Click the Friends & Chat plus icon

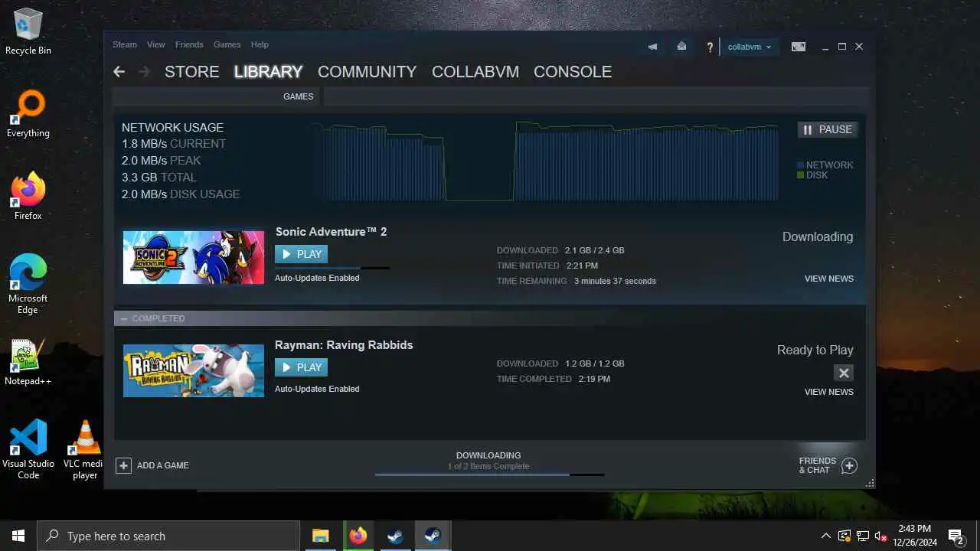(849, 465)
